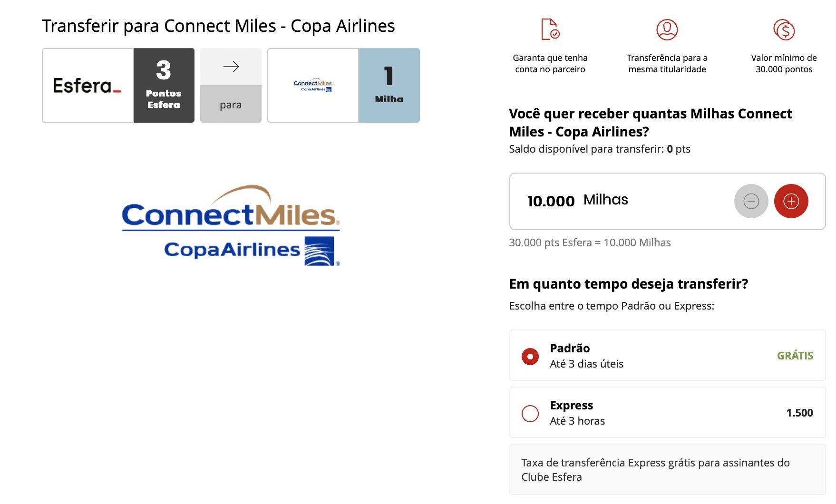
Task: Click the grey minus button to decrease miles
Action: (751, 201)
